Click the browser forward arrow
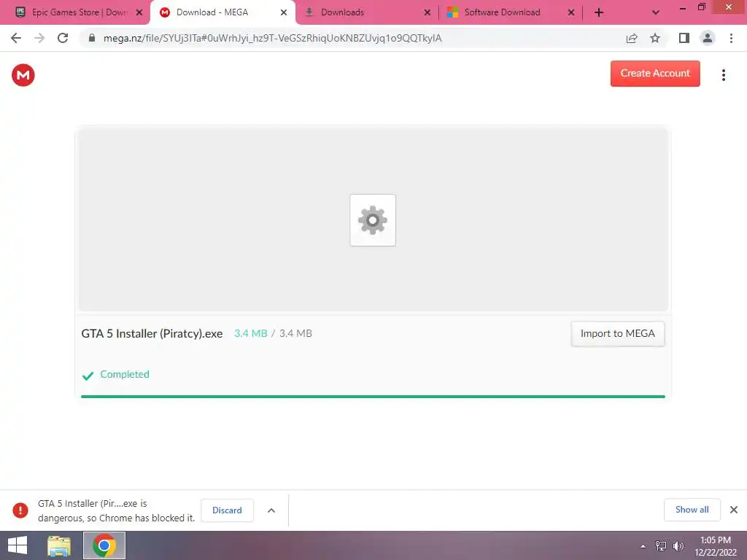747x560 pixels. (x=39, y=38)
